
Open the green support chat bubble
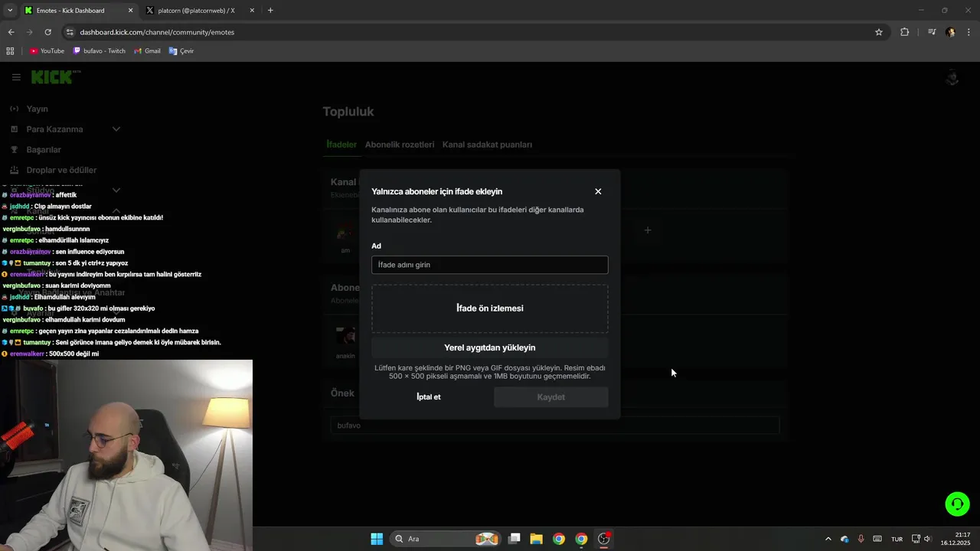pyautogui.click(x=957, y=504)
